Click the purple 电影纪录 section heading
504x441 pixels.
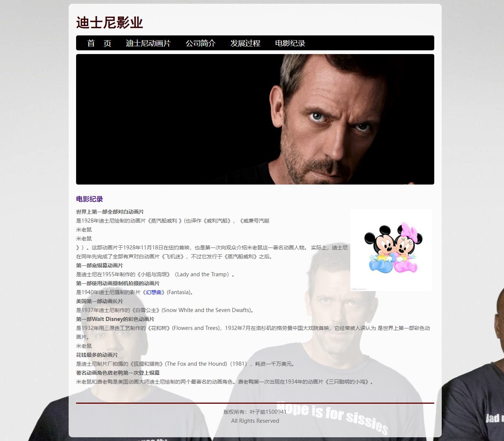coord(90,199)
